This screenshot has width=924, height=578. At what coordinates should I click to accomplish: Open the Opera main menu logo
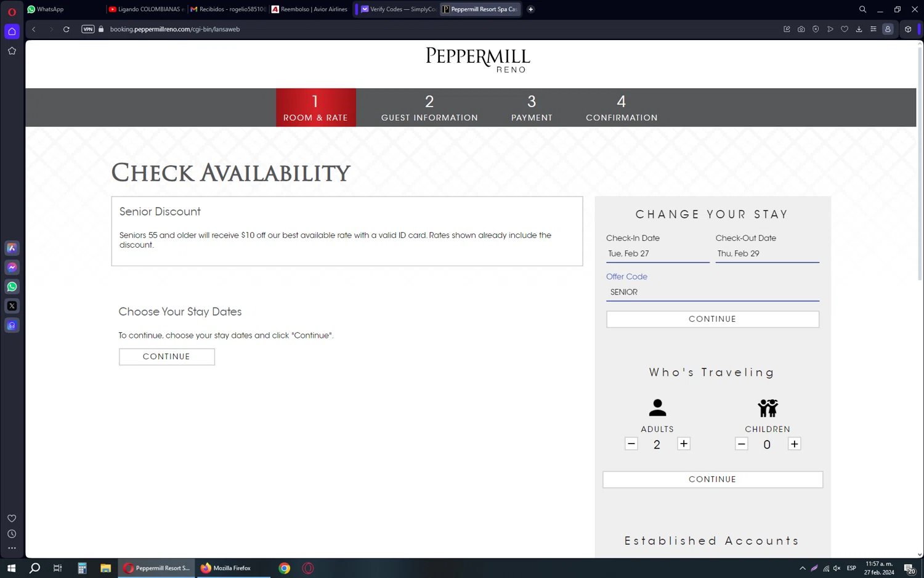pyautogui.click(x=12, y=11)
